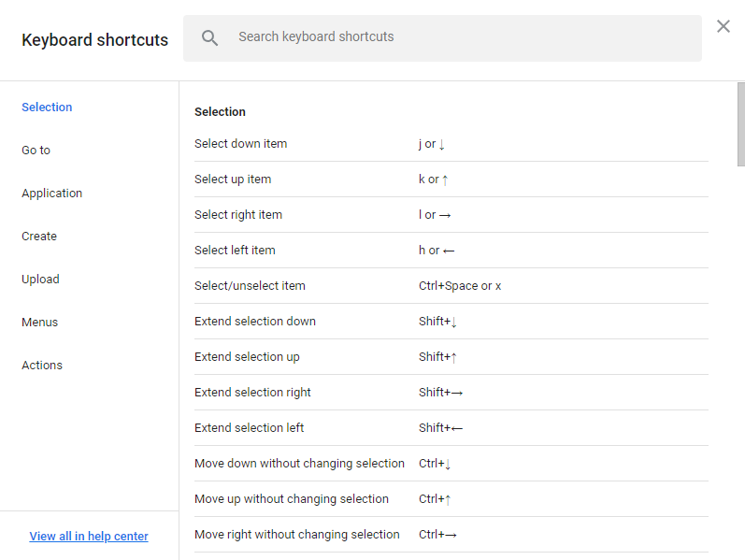
Task: Click the Keyboard shortcuts dialog title
Action: pos(95,40)
